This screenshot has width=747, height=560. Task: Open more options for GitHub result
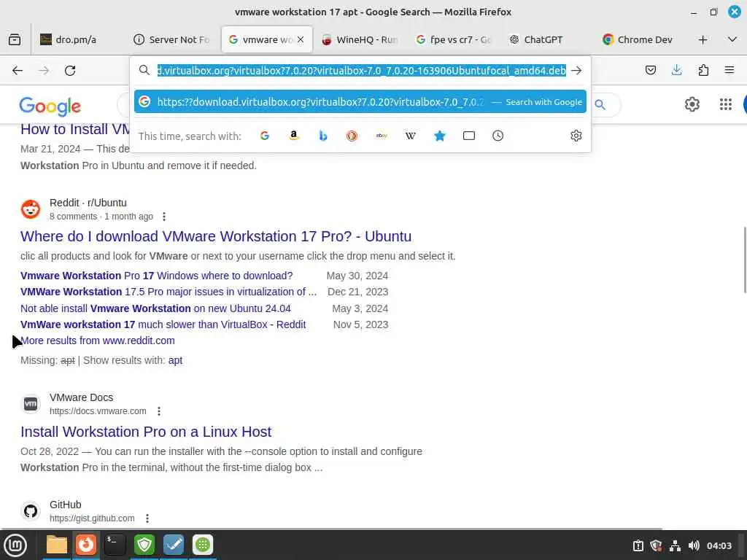[x=147, y=518]
